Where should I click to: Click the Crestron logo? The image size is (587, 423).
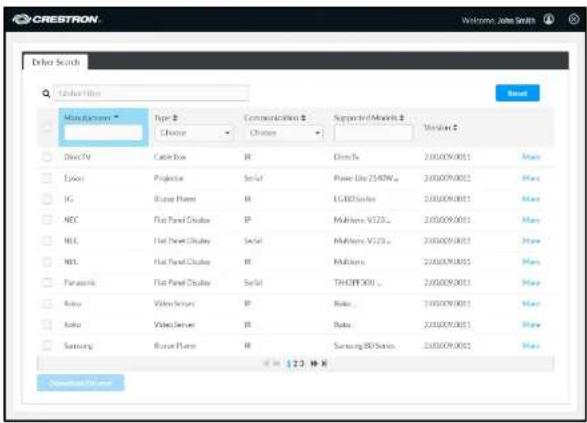pos(56,19)
